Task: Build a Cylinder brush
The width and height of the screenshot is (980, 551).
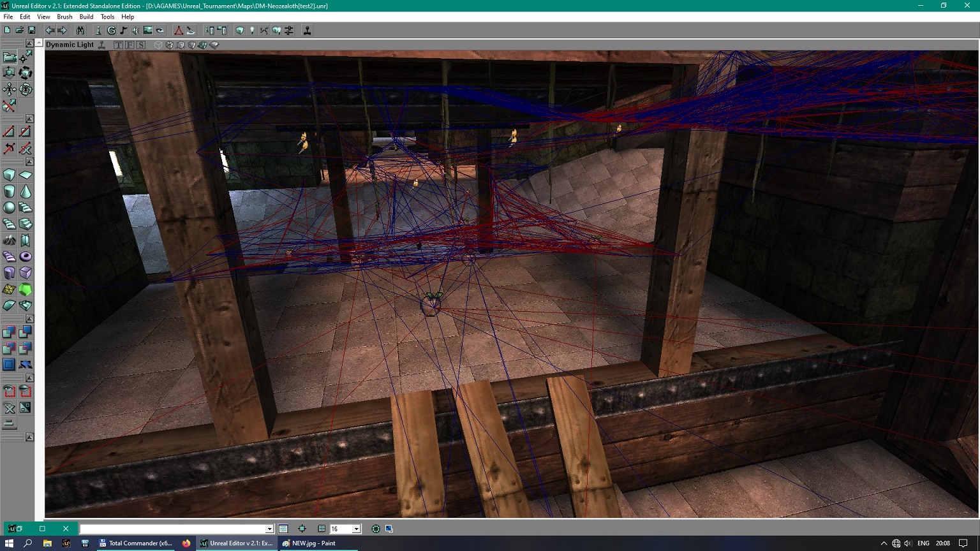Action: (9, 191)
